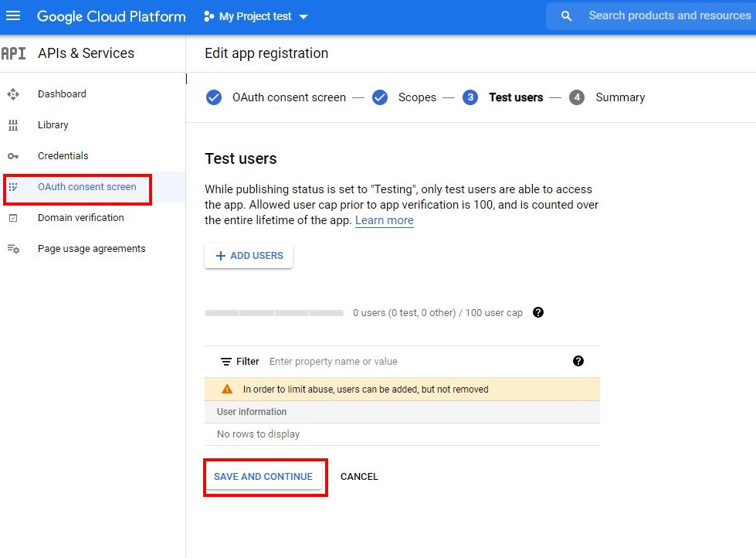Open the help icon near the Filter bar
This screenshot has height=558, width=756.
click(x=578, y=361)
